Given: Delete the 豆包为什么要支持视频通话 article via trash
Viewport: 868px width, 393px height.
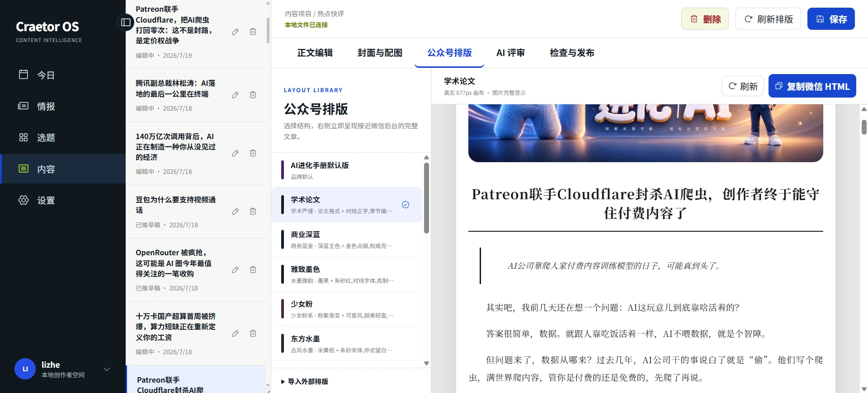Looking at the screenshot, I should pos(253,211).
